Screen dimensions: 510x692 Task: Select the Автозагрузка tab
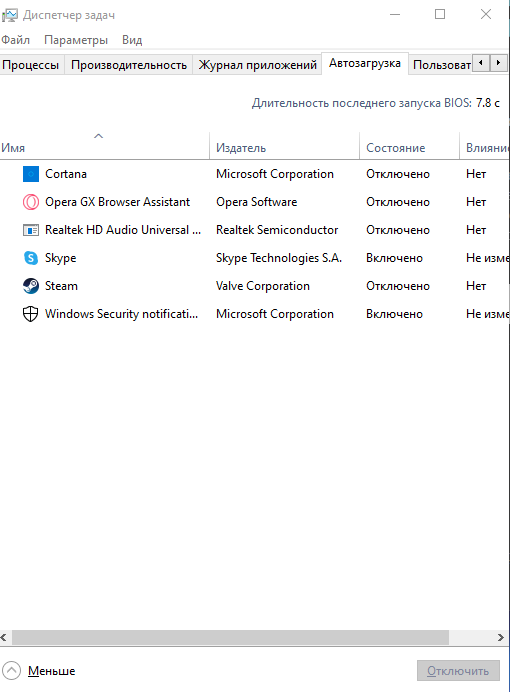point(365,64)
